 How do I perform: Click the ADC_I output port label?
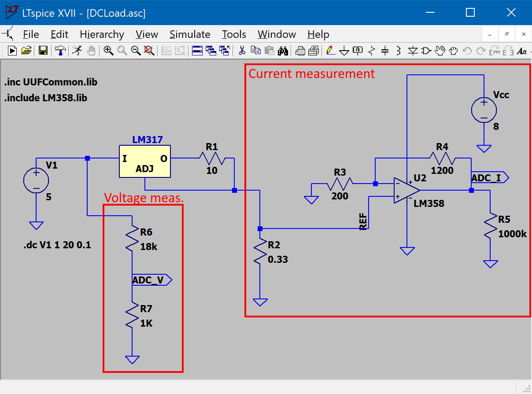[x=490, y=178]
